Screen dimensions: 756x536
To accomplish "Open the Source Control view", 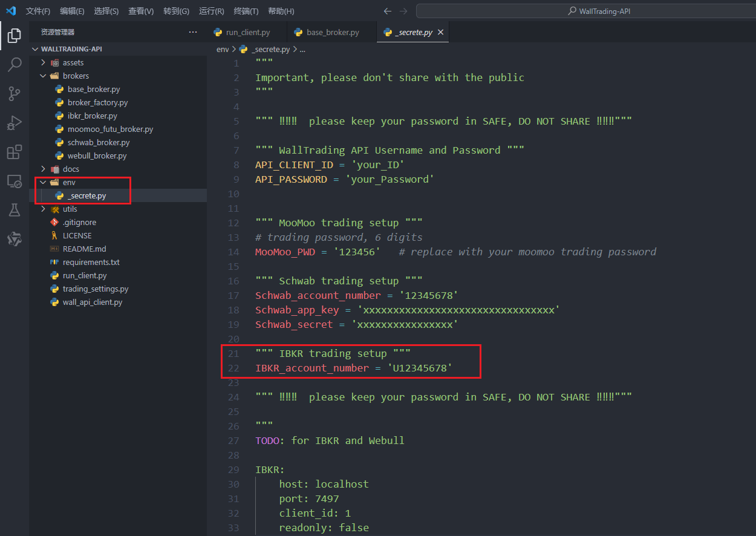I will tap(14, 94).
